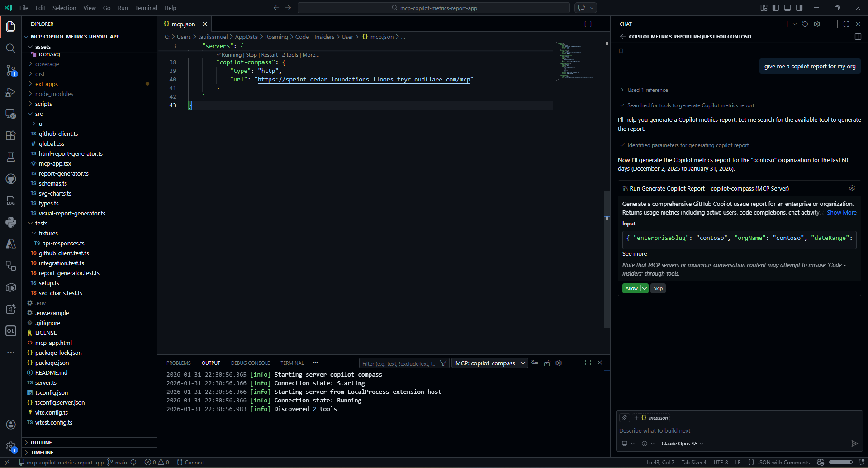
Task: Click the main branch in status bar
Action: tap(118, 462)
